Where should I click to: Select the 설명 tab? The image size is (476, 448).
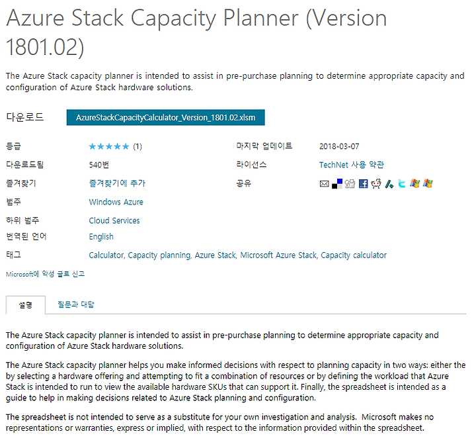pos(26,305)
